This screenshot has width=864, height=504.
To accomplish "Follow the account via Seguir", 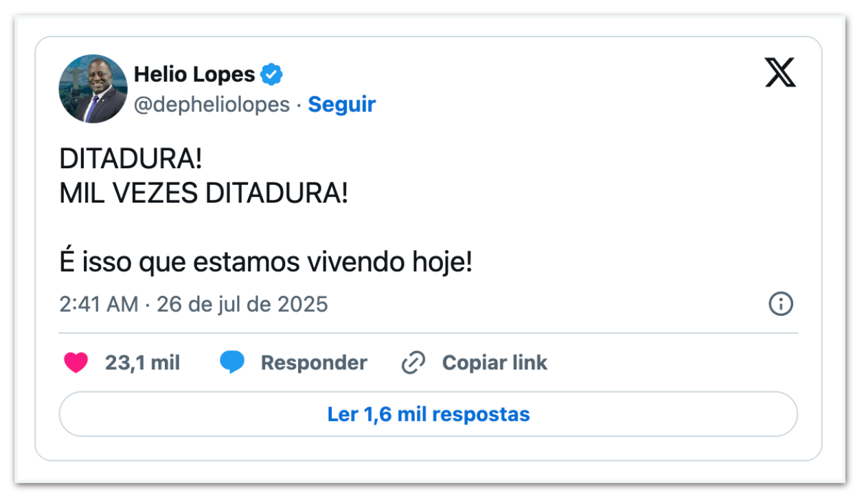I will 341,104.
